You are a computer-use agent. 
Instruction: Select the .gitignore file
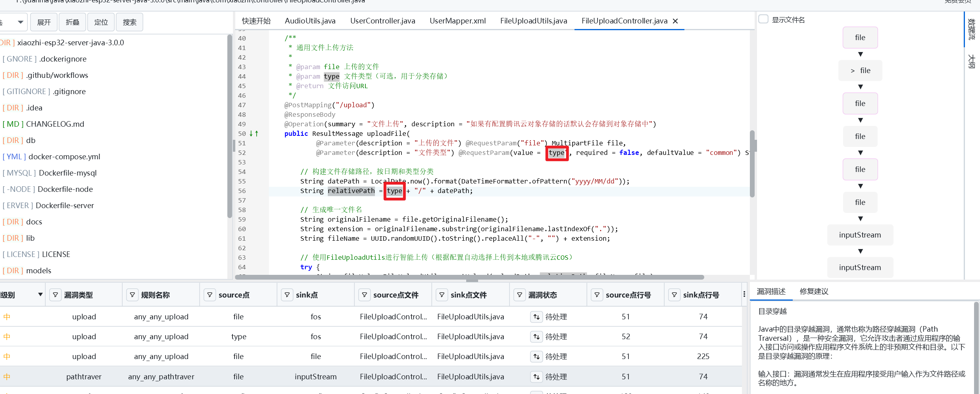(44, 92)
